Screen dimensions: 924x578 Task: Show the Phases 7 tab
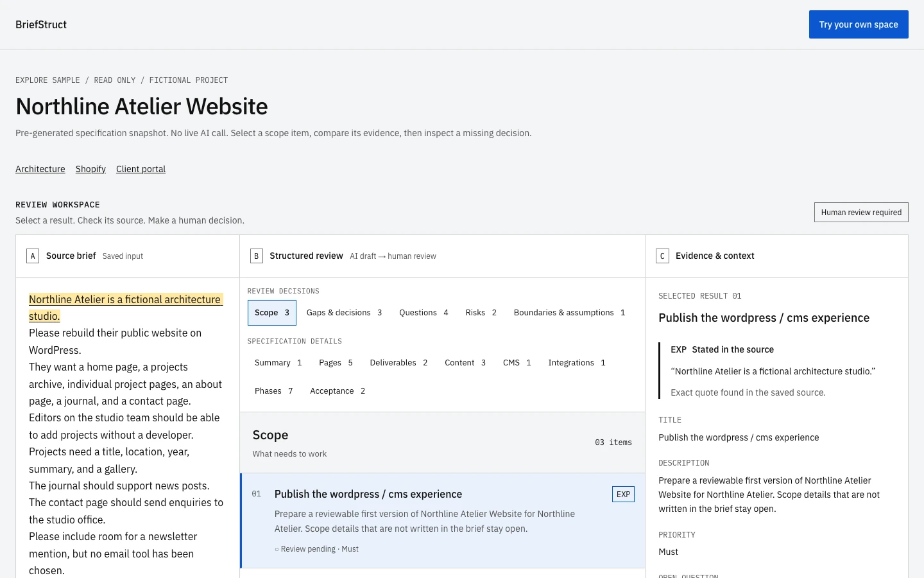click(x=273, y=391)
